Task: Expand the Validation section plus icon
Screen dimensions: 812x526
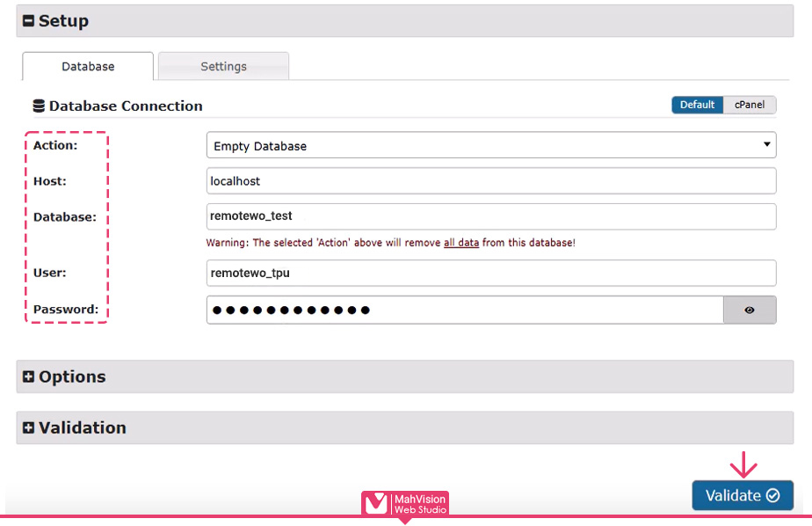Action: tap(29, 427)
